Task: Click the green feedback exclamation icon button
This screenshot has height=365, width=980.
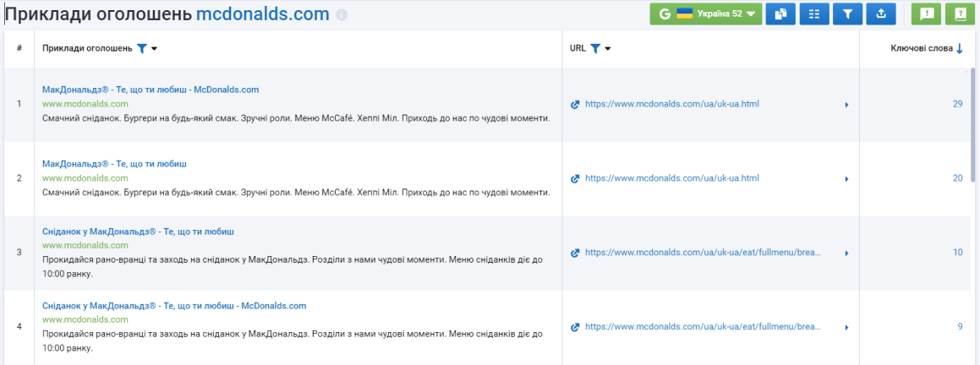Action: tap(926, 14)
